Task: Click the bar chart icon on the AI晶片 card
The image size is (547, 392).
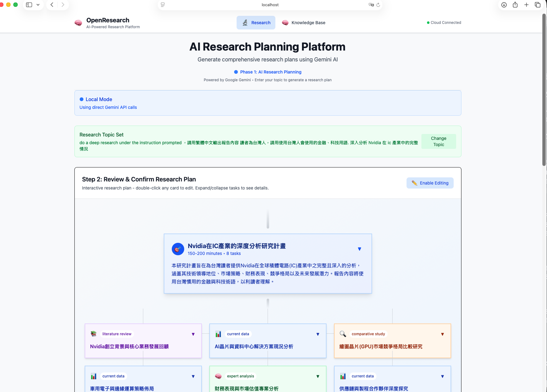Action: pos(218,334)
